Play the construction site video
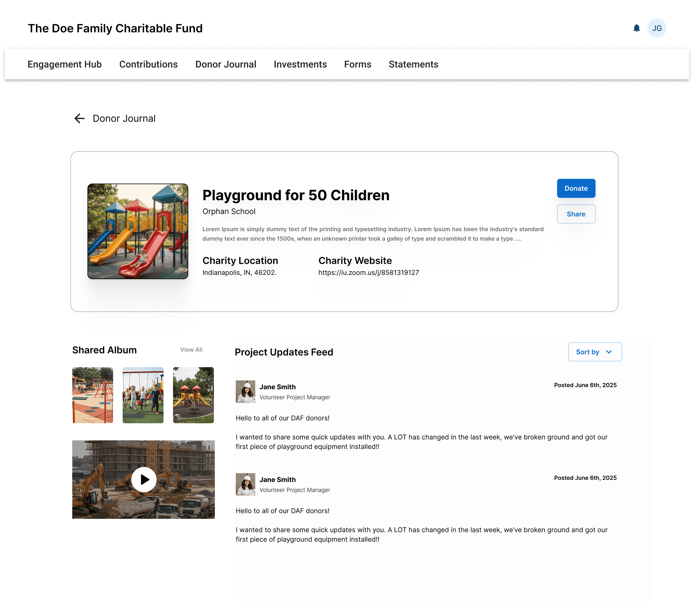The height and width of the screenshot is (616, 694). (144, 479)
